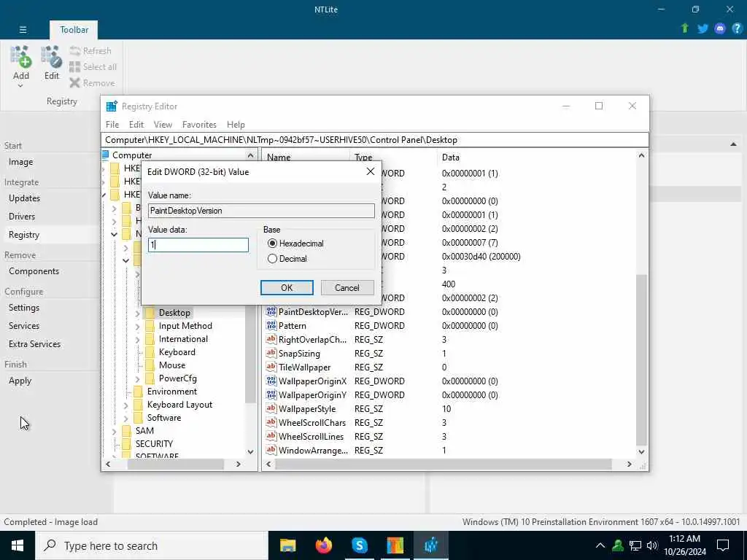The image size is (747, 560).
Task: Click Select all in the toolbar
Action: [x=93, y=66]
